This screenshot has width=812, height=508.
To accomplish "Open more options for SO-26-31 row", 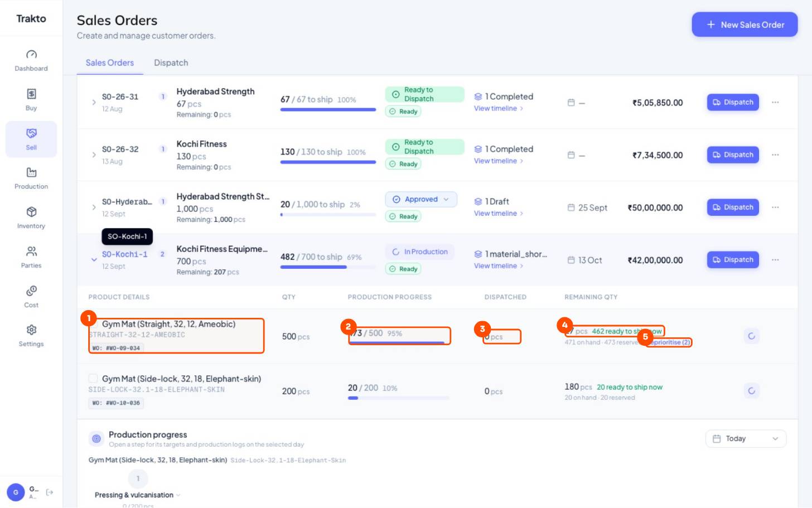I will (775, 103).
